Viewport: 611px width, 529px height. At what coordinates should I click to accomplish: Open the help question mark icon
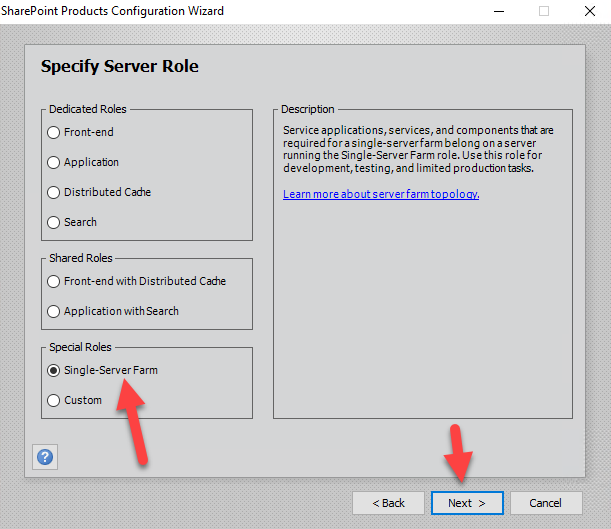click(x=45, y=457)
